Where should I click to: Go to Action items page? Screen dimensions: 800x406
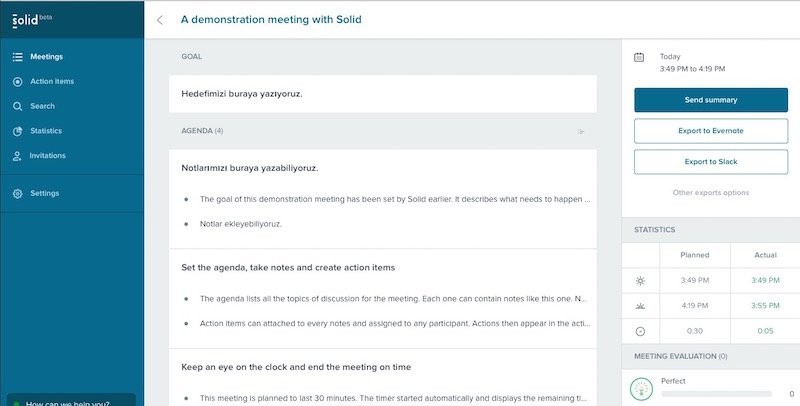51,81
